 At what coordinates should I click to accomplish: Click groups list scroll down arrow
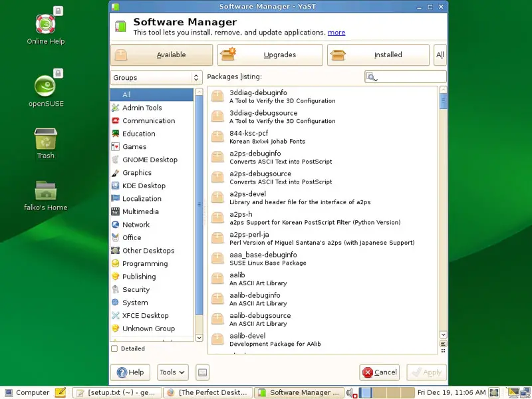(x=199, y=338)
